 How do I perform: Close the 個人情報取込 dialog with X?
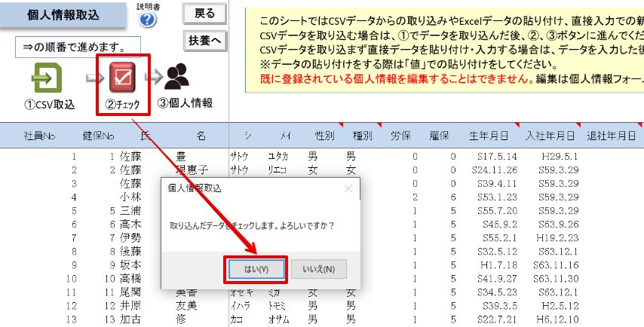pyautogui.click(x=348, y=188)
